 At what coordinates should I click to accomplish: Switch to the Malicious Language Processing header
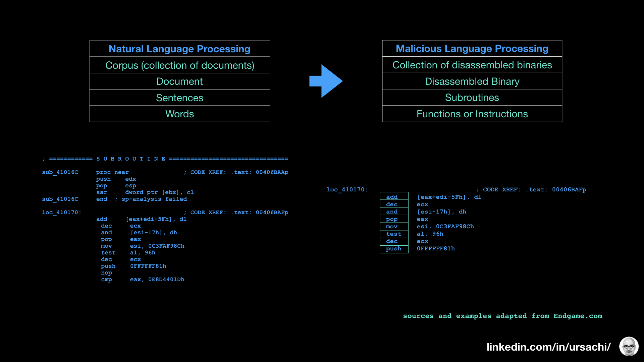(x=472, y=49)
